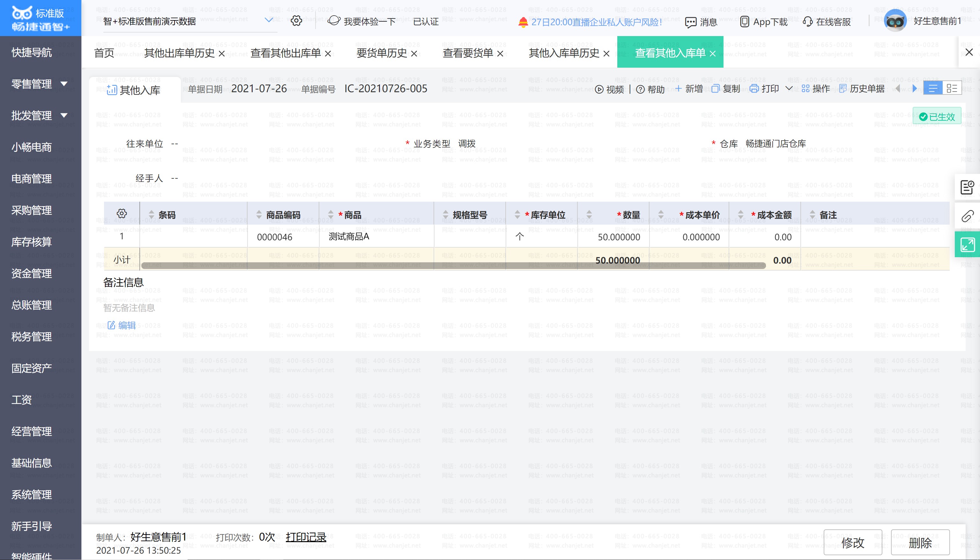Switch to 首页 home tab
This screenshot has height=560, width=980.
(x=104, y=53)
